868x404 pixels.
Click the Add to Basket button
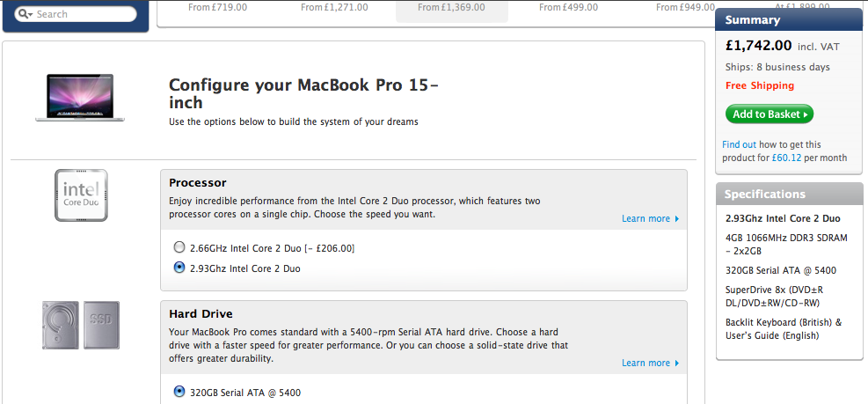[770, 114]
